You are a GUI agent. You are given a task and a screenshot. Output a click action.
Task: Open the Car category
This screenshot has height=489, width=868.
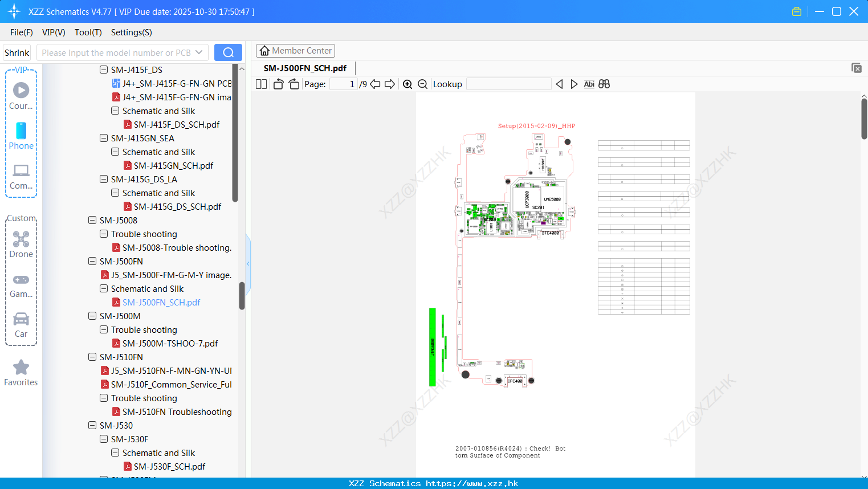click(x=21, y=325)
